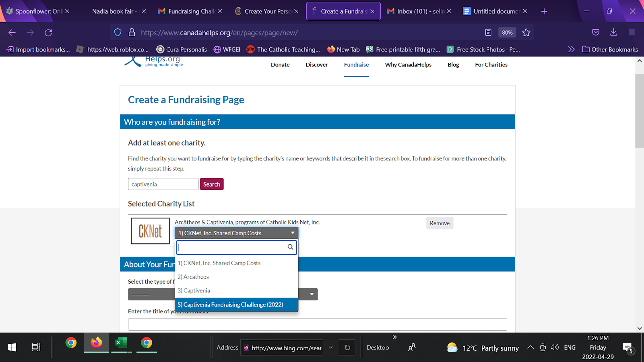The image size is (644, 362).
Task: Open Firefox application menu
Action: coord(632,33)
